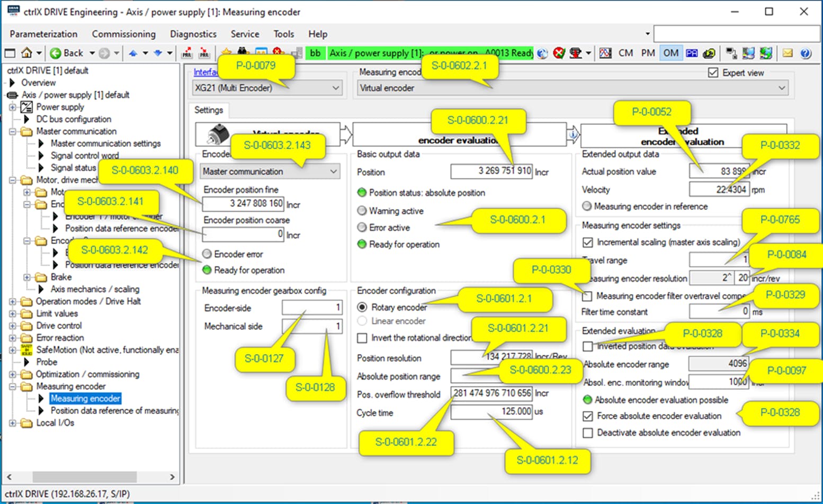Viewport: 823px width, 504px height.
Task: Switch to PM parameterization mode
Action: [x=648, y=53]
